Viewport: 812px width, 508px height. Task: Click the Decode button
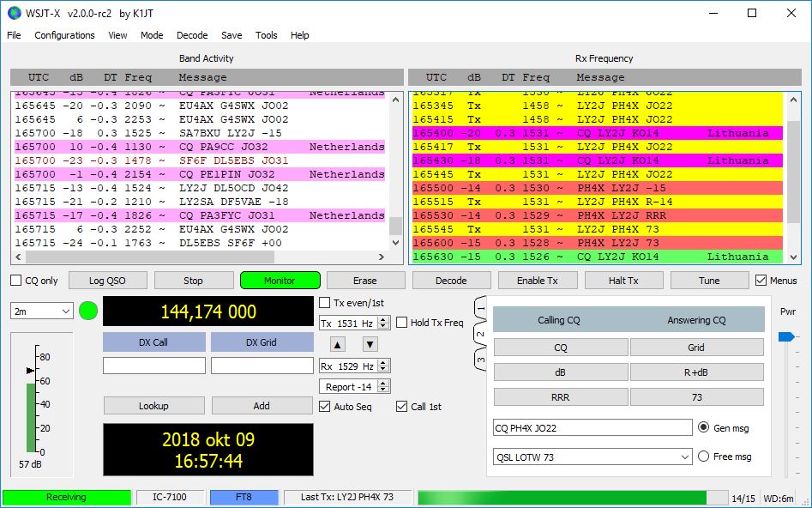pos(451,281)
